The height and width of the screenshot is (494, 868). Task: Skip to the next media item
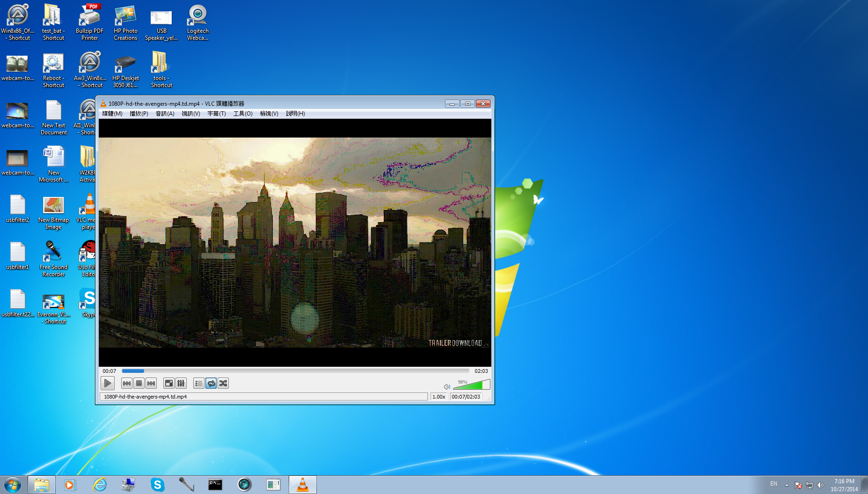coord(151,384)
